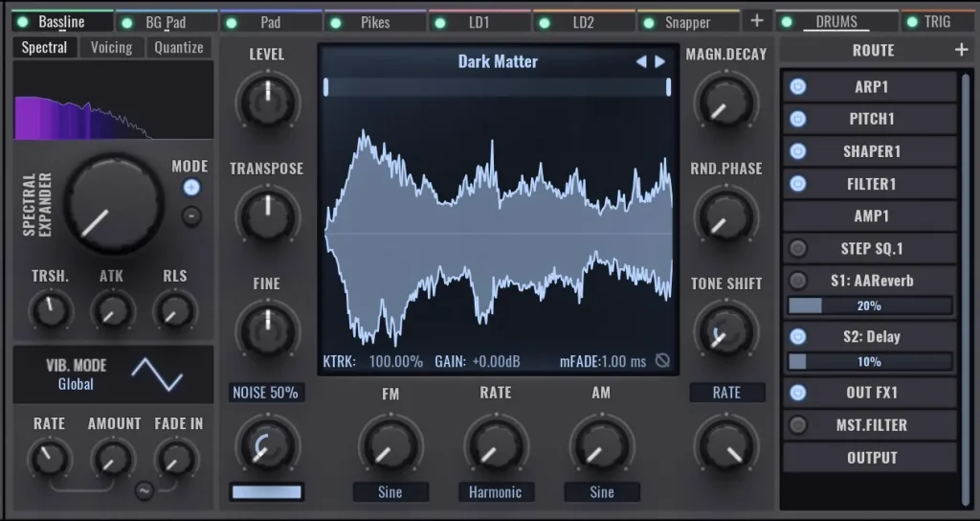Switch to the Voicing tab
The image size is (980, 521).
(111, 47)
